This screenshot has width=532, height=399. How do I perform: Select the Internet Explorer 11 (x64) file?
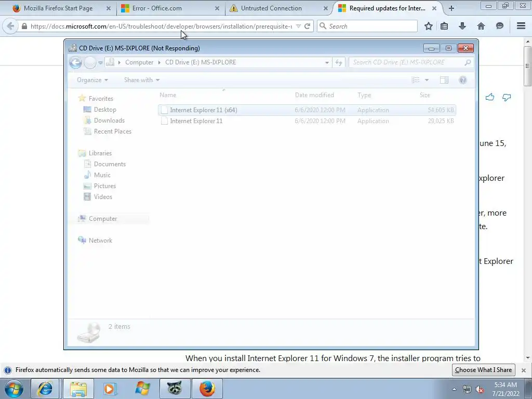(x=307, y=110)
